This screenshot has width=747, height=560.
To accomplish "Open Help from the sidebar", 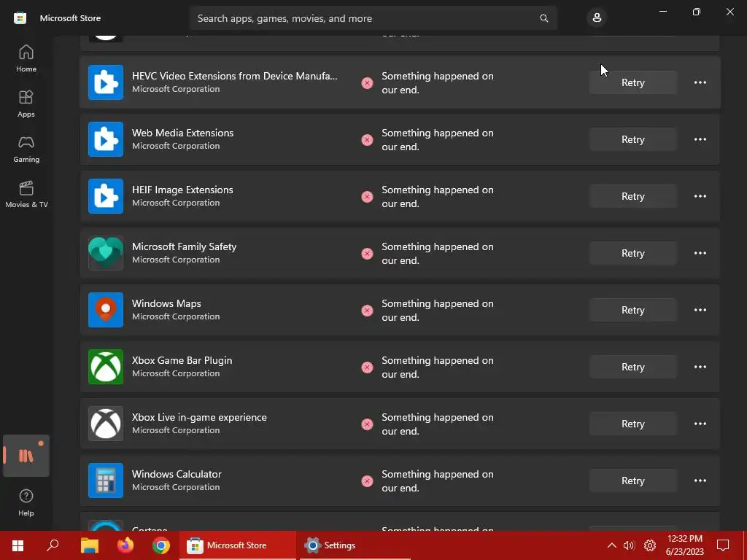I will [x=26, y=503].
